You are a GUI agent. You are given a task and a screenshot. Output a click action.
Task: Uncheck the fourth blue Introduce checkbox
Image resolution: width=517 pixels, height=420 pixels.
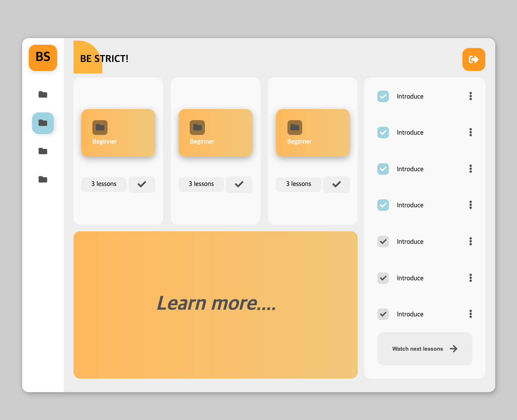383,205
